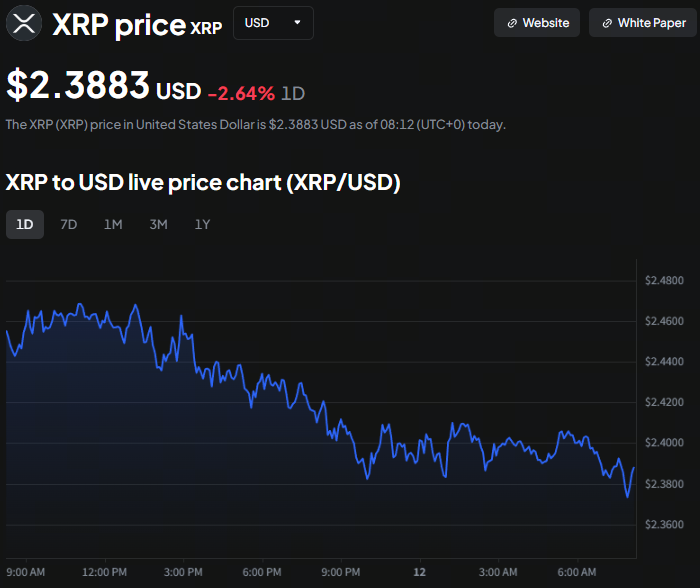700x588 pixels.
Task: Click the dropdown arrow next to USD
Action: click(297, 23)
